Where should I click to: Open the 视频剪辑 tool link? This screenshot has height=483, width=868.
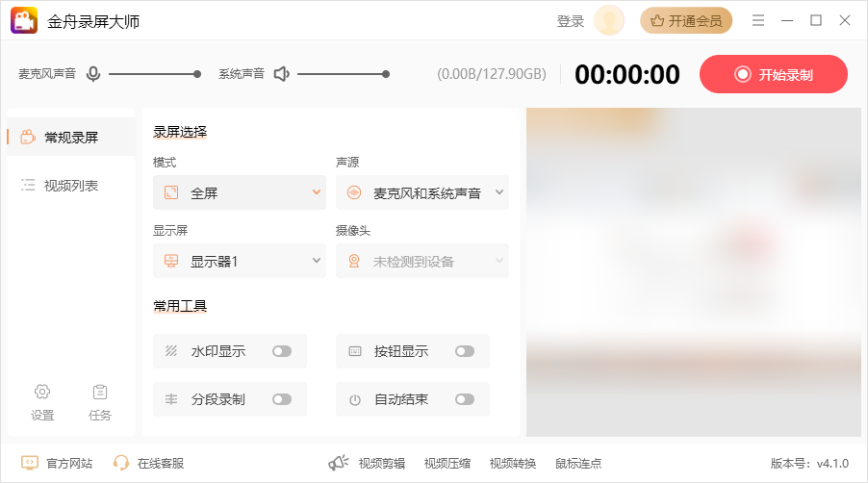click(x=382, y=463)
